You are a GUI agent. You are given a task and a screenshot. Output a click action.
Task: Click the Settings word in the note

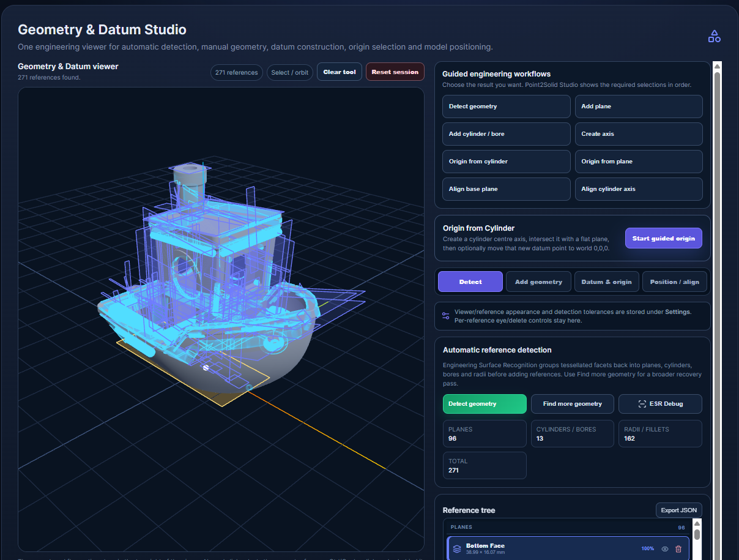click(678, 312)
